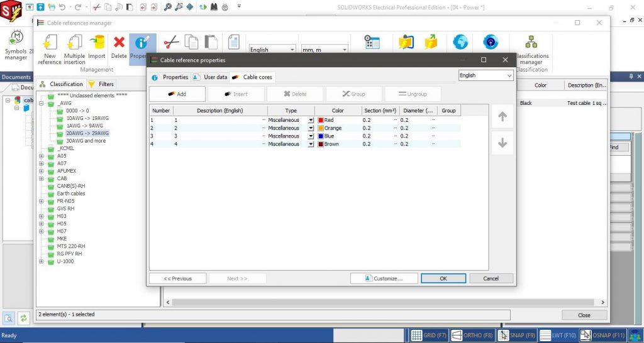Select the Cable cores tab

tap(252, 77)
